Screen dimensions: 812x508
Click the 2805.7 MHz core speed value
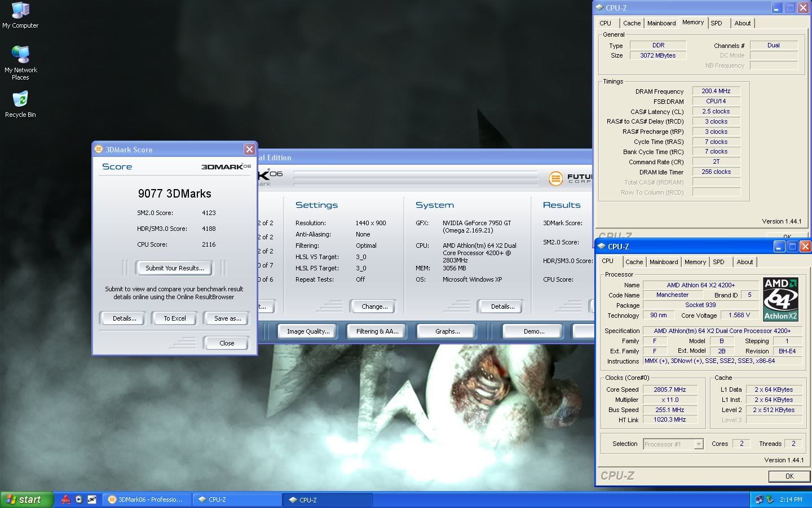[670, 389]
